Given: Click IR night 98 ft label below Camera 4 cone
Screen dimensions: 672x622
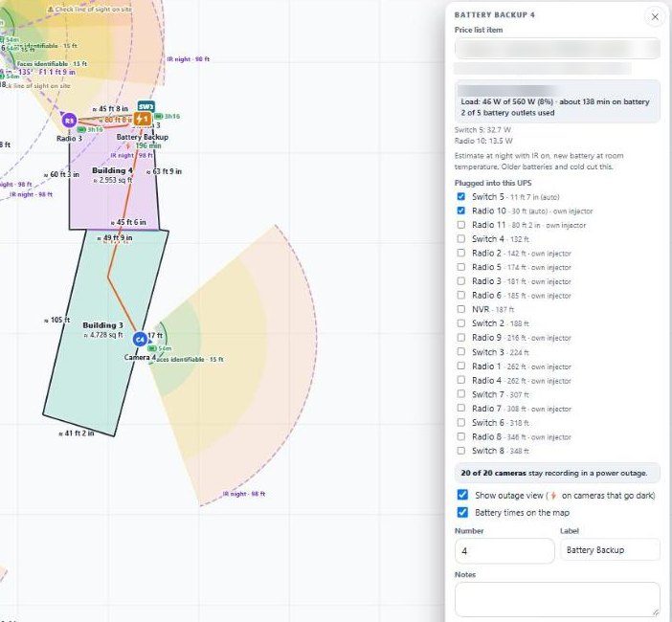Looking at the screenshot, I should point(244,494).
